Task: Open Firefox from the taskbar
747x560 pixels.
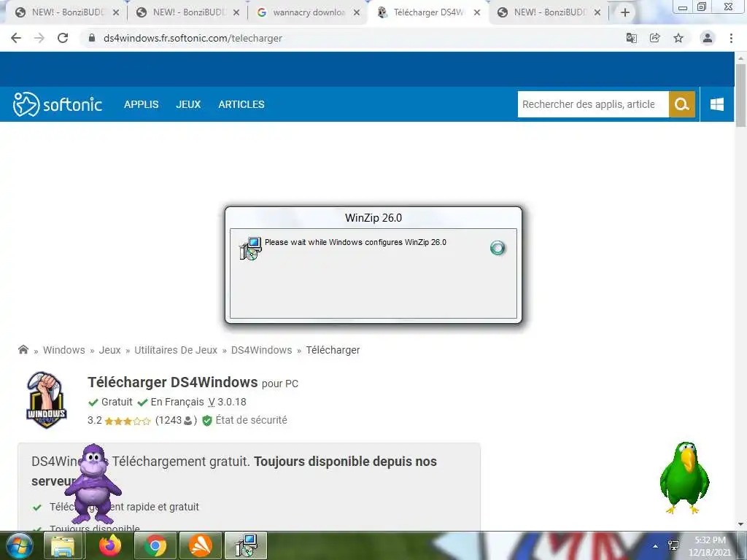Action: pos(110,546)
